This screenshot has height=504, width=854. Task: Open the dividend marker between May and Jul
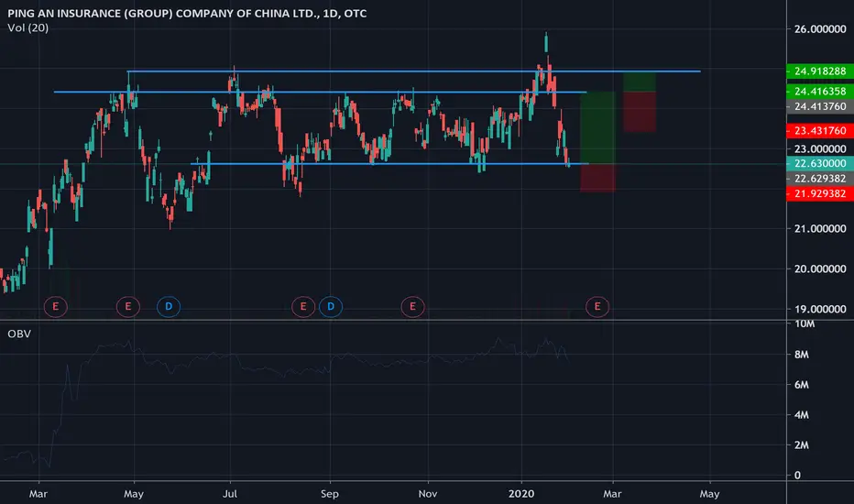(169, 307)
